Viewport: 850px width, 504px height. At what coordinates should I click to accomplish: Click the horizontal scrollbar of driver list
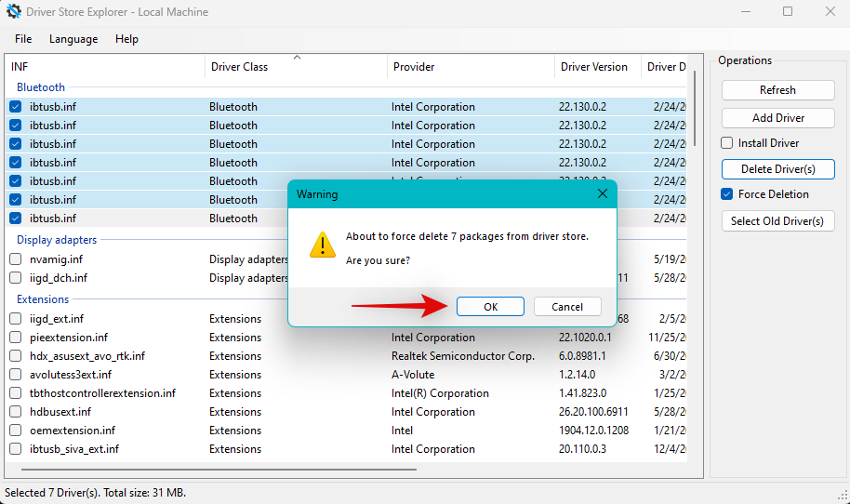[x=219, y=470]
